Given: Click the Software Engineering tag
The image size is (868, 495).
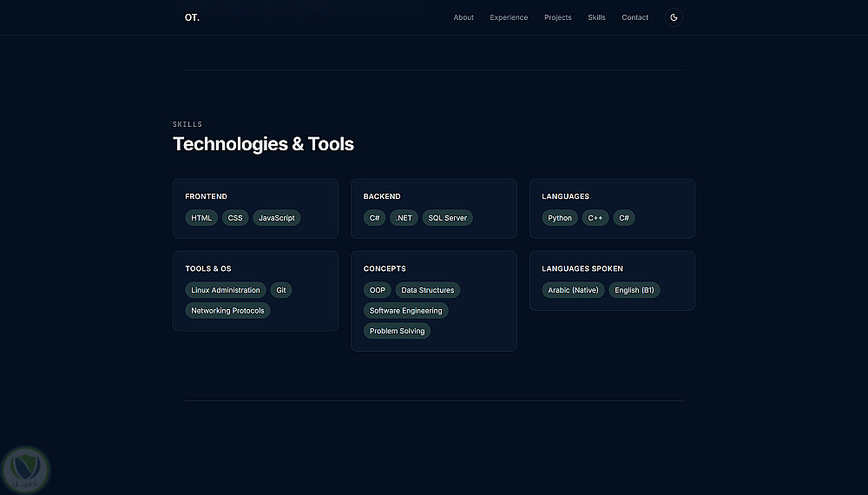Looking at the screenshot, I should 406,311.
